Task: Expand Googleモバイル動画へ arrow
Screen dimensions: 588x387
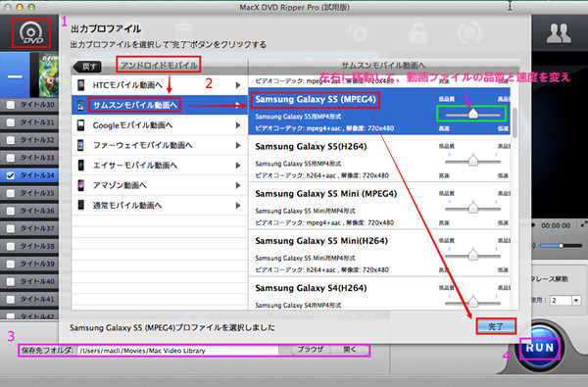Action: point(238,125)
